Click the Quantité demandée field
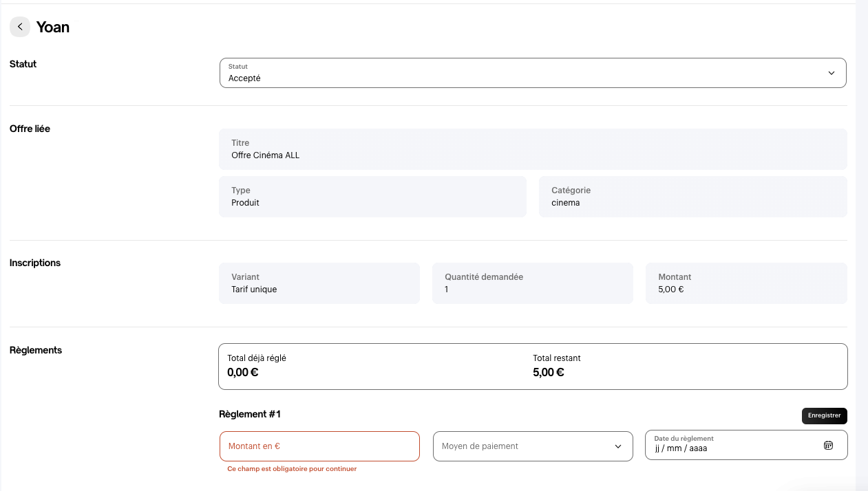 [532, 283]
